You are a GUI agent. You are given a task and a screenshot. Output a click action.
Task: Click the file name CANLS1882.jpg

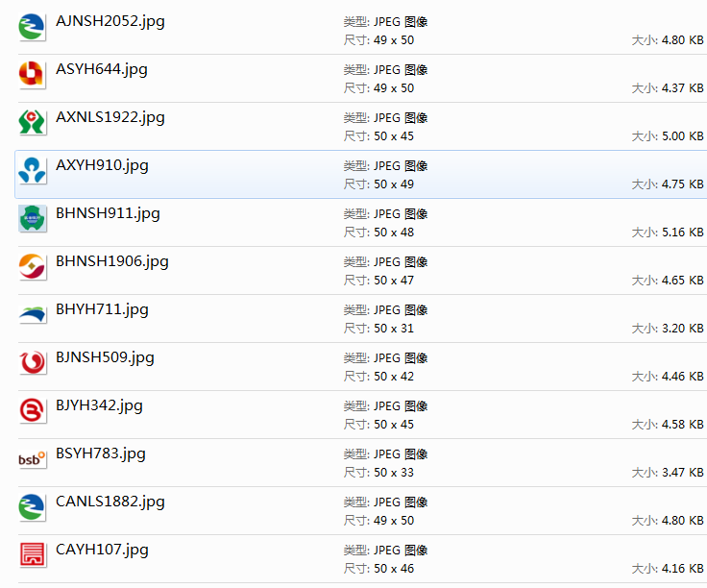[110, 502]
